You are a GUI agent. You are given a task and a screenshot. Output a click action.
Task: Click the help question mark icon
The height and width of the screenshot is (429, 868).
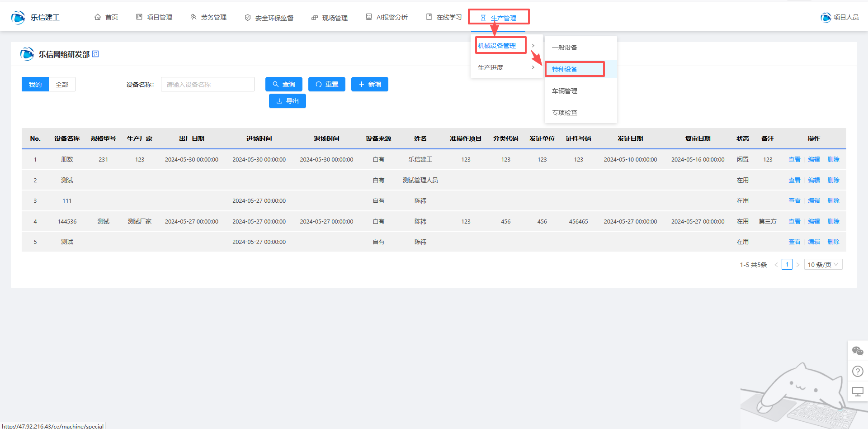pyautogui.click(x=858, y=372)
